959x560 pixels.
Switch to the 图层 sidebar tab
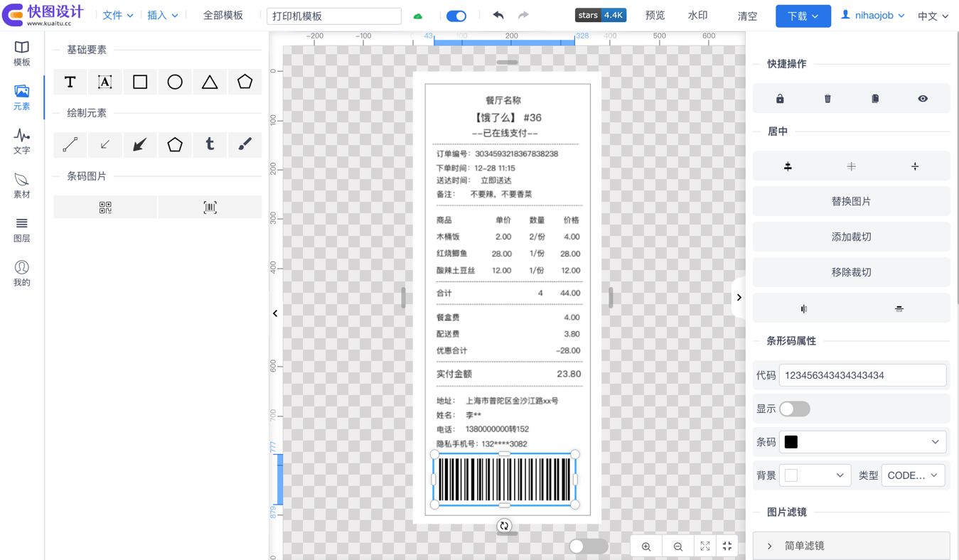tap(22, 230)
